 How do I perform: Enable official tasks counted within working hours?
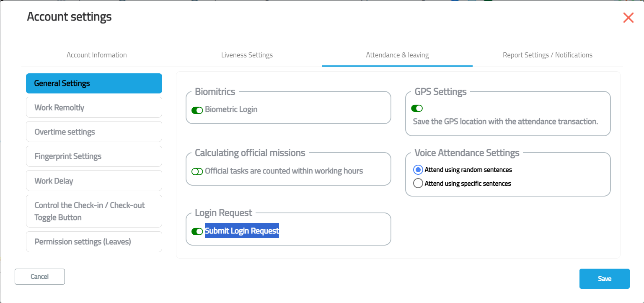(197, 171)
